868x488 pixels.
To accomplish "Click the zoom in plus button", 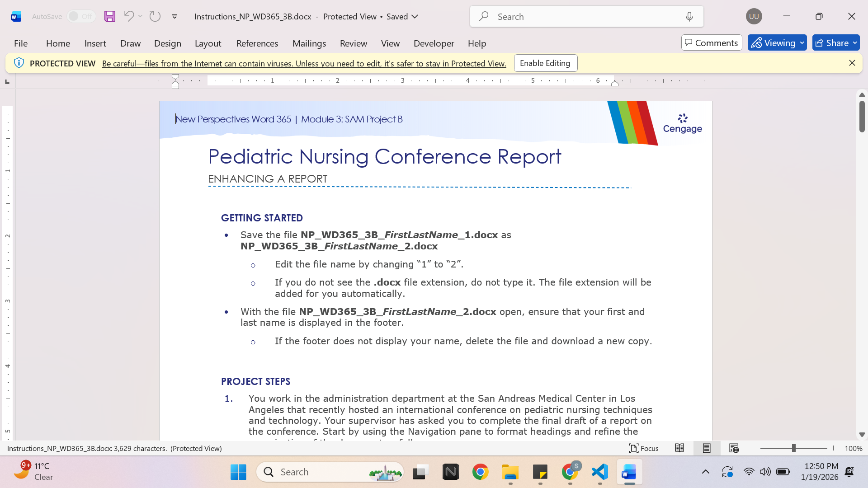I will coord(834,448).
